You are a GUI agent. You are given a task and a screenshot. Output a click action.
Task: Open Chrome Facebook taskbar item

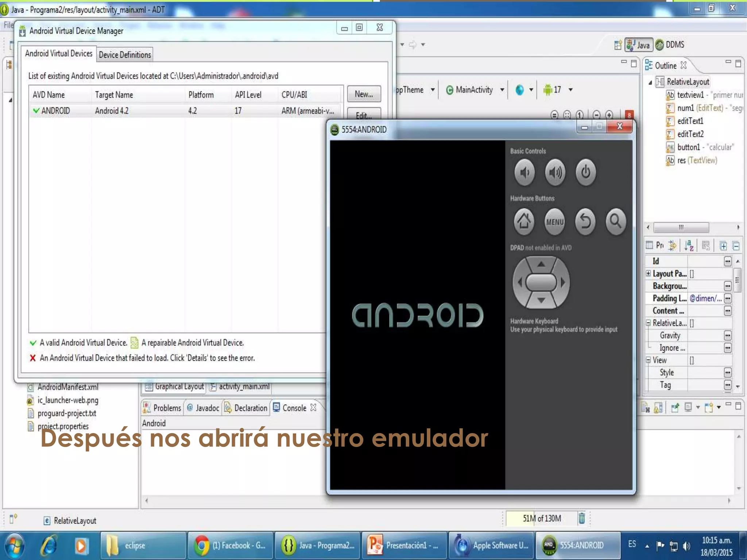[230, 545]
